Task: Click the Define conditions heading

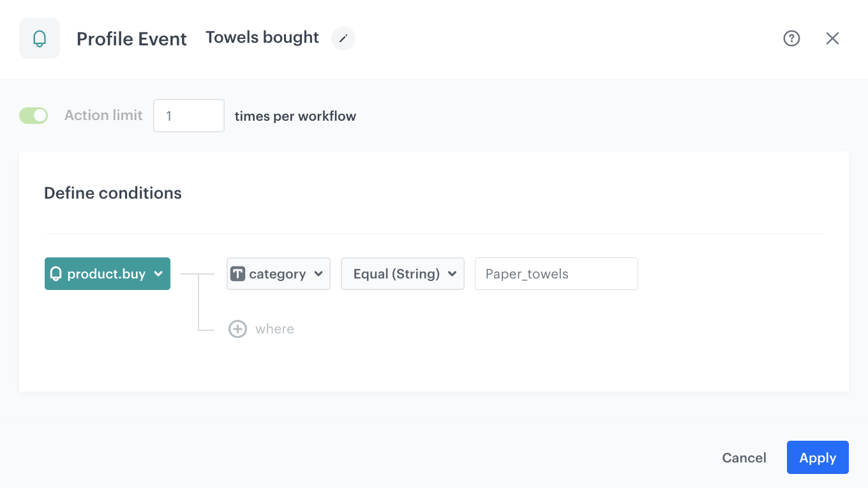Action: coord(112,192)
